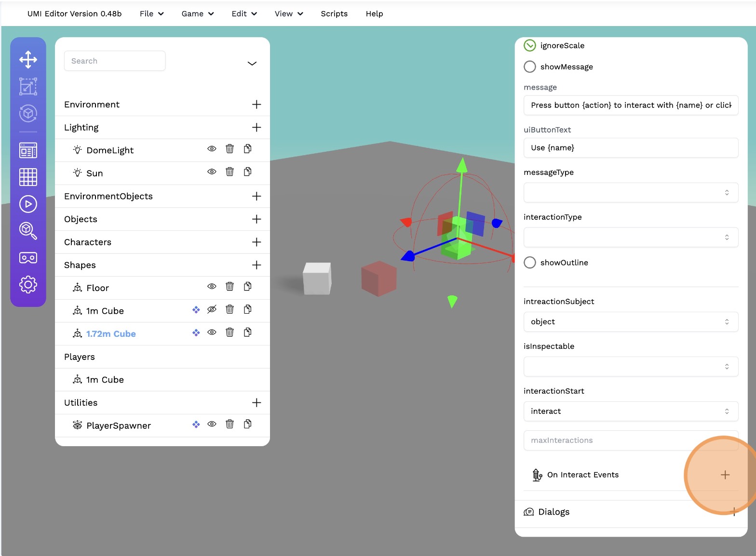Viewport: 756px width, 556px height.
Task: Toggle the ignoreScale checkbox
Action: point(530,45)
